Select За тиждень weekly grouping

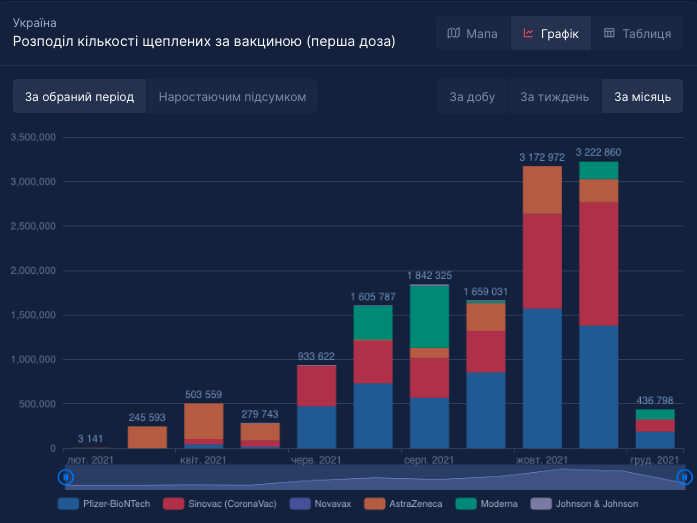[547, 97]
